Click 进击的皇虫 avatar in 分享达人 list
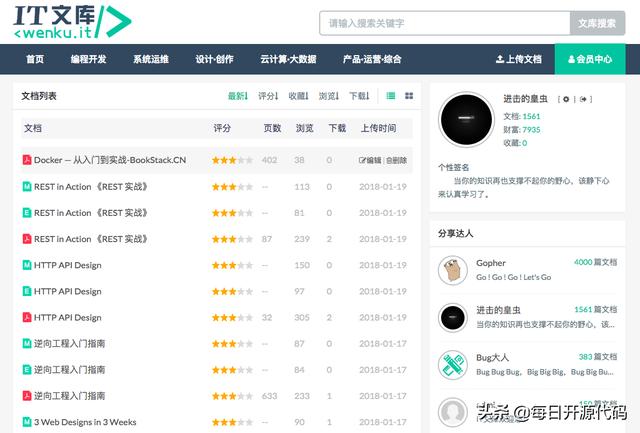This screenshot has width=640, height=433. [x=453, y=318]
